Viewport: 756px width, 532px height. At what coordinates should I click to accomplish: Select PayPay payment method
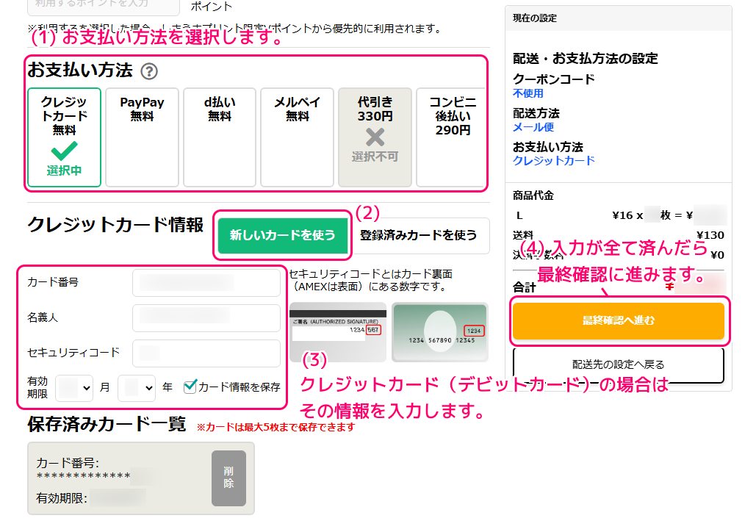(142, 137)
